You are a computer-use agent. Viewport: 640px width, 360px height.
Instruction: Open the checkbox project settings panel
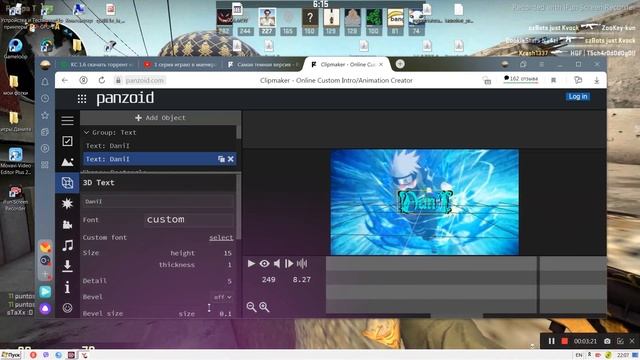[x=67, y=141]
